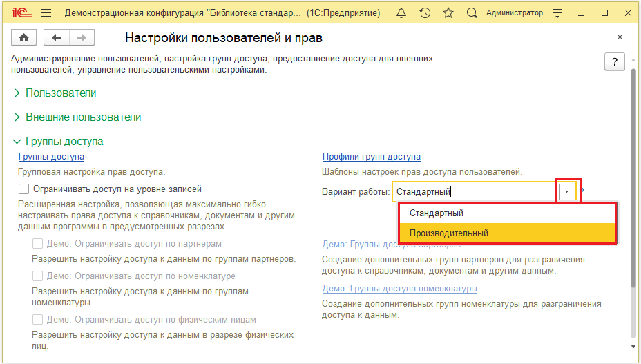Toggle Демо: Ограничивать доступ по физическим лицам checkbox
Screen dimensions: 641x364
coord(37,319)
